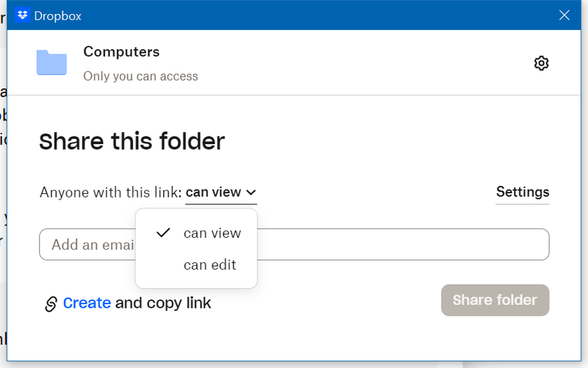Click the 'Share this folder' heading
The height and width of the screenshot is (368, 588).
pos(132,141)
